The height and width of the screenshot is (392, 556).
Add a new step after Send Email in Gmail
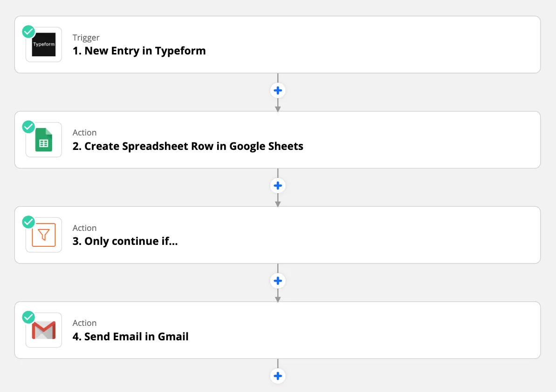(278, 376)
